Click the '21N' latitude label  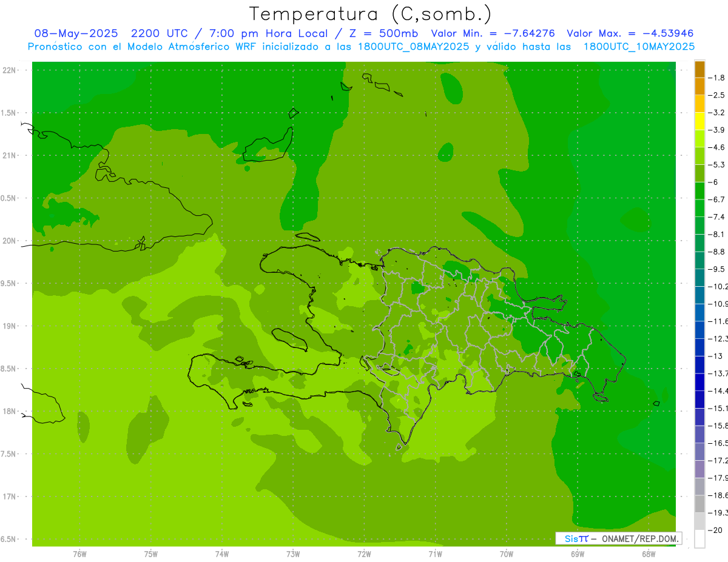coord(9,156)
